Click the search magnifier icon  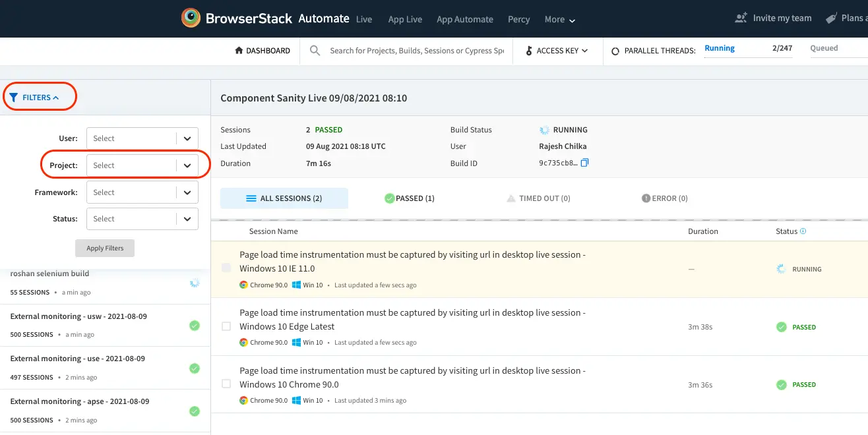tap(315, 51)
